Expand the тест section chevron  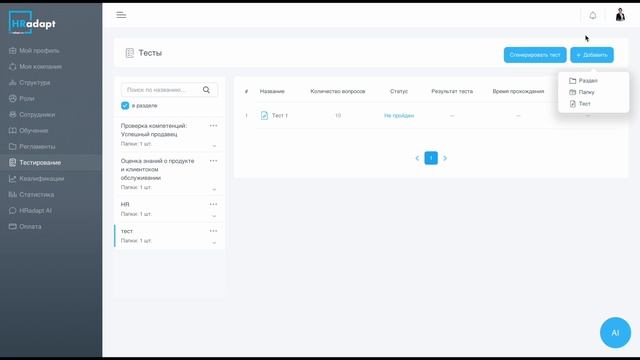click(214, 242)
